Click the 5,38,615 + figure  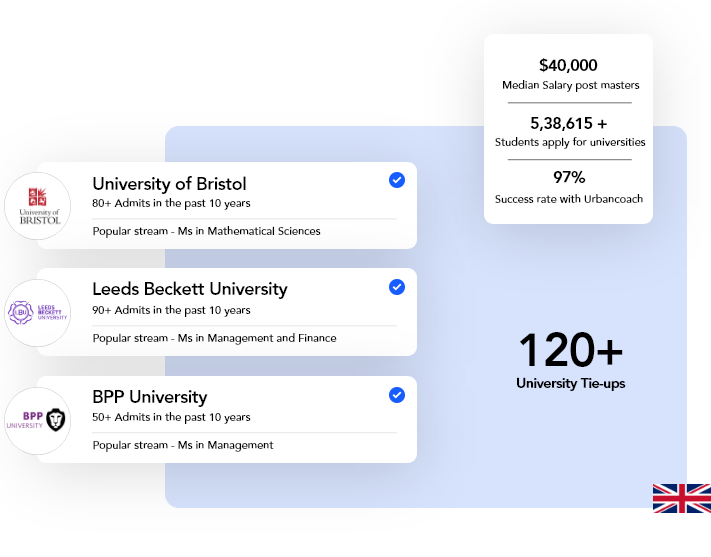coord(569,123)
